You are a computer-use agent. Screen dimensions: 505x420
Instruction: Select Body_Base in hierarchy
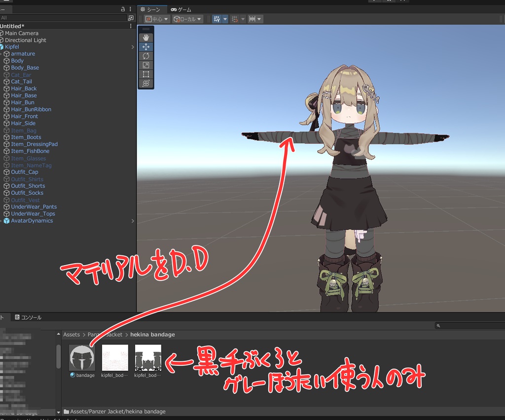[x=25, y=68]
